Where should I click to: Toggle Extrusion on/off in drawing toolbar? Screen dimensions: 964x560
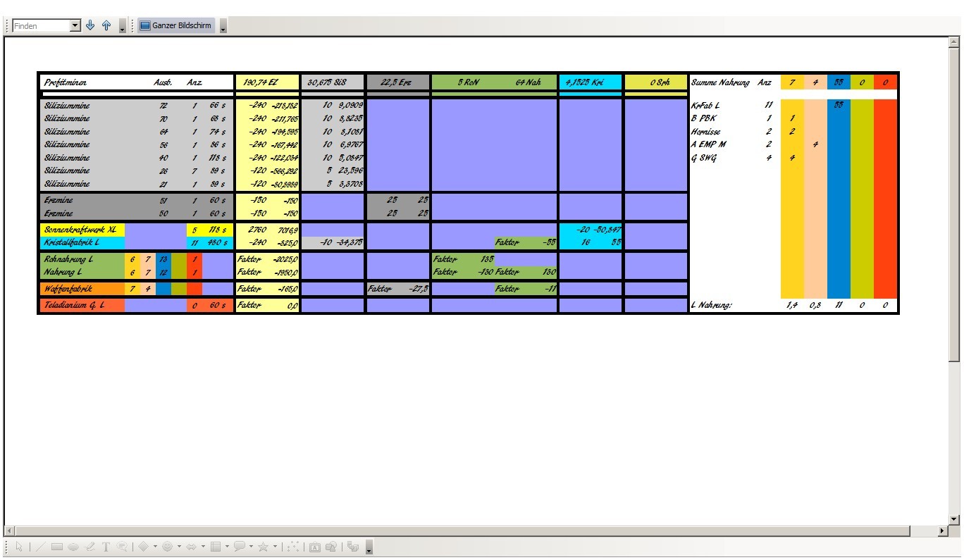point(353,547)
